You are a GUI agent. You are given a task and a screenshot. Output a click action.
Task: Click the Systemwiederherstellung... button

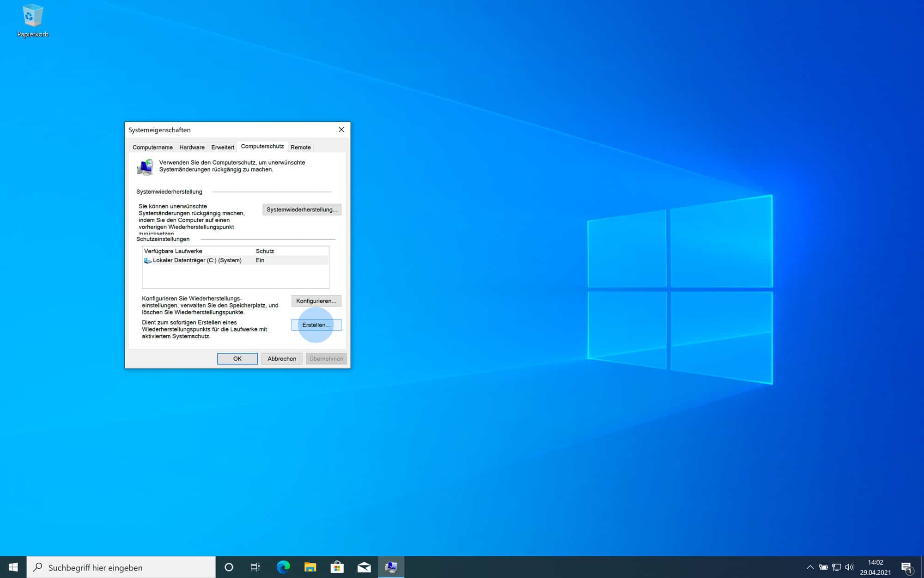(302, 209)
